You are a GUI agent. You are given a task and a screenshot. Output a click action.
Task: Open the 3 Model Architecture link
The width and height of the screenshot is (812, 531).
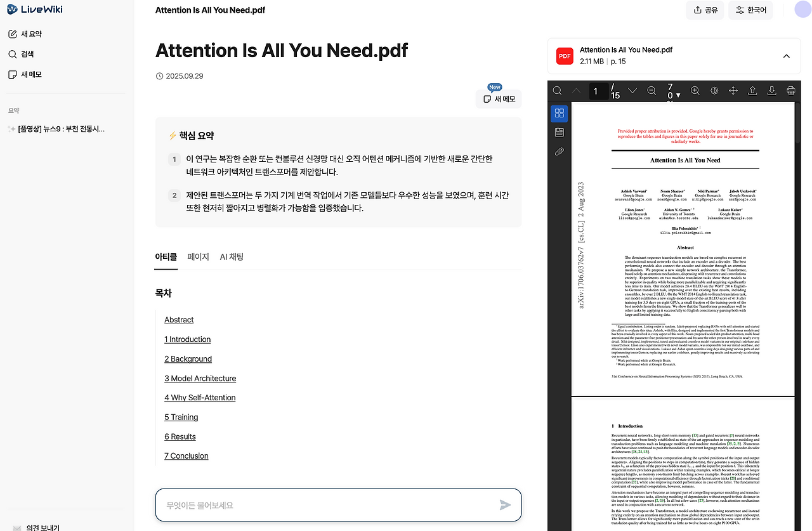pos(200,378)
